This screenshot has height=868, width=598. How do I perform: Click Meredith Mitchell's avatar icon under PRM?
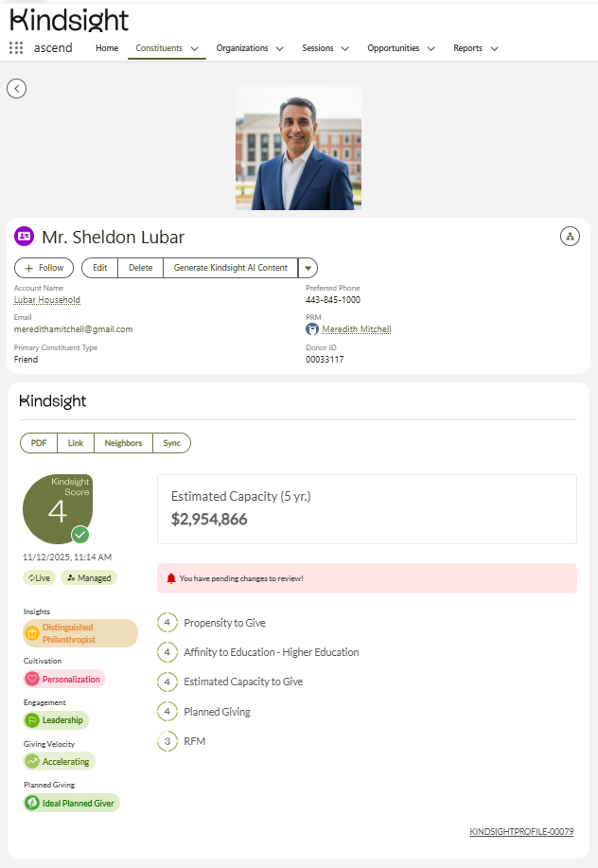(311, 329)
